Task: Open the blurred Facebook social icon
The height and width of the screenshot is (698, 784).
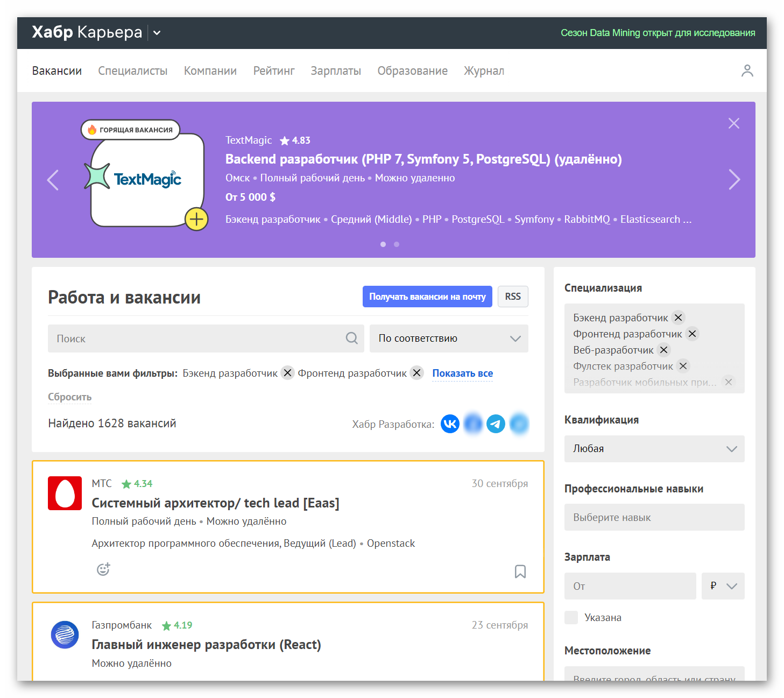Action: tap(474, 424)
